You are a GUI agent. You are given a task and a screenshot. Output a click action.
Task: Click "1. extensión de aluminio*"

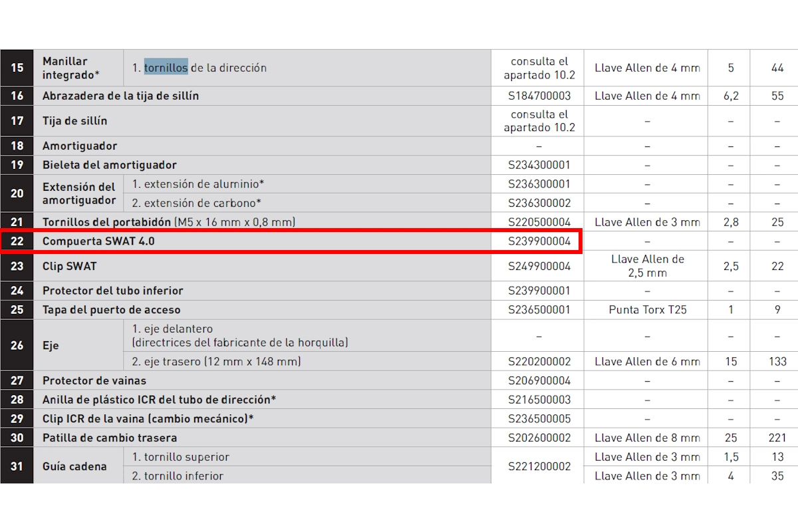pos(198,184)
